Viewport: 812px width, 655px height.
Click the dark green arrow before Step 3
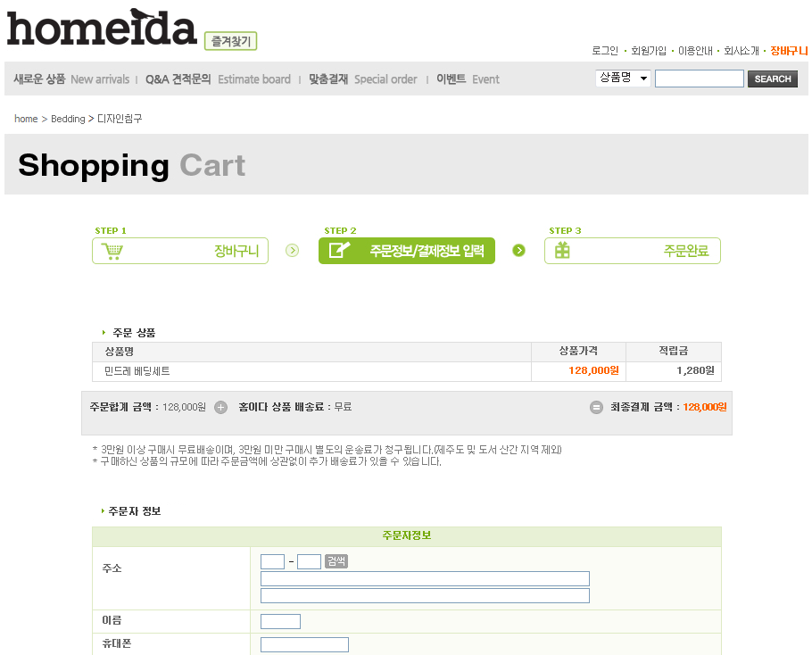[519, 251]
